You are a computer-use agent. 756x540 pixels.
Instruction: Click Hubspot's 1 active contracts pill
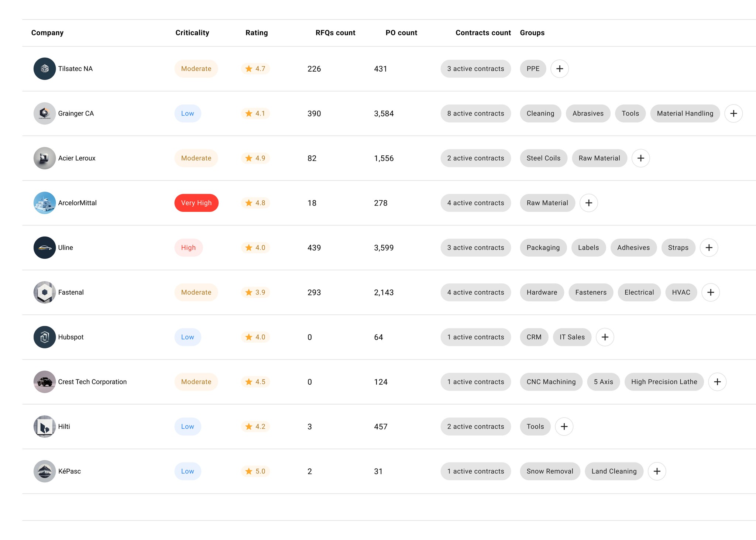pyautogui.click(x=475, y=337)
